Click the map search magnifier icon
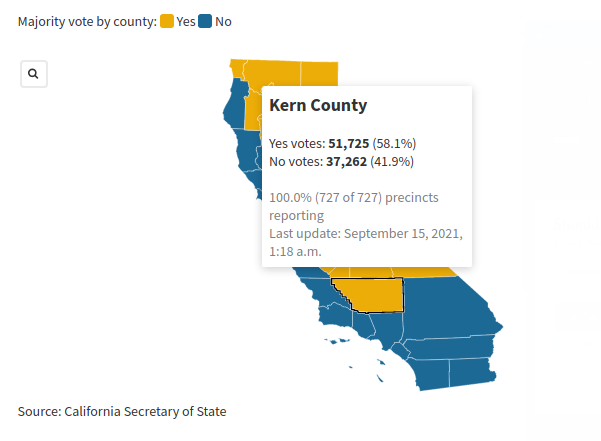This screenshot has width=601, height=441. coord(34,74)
